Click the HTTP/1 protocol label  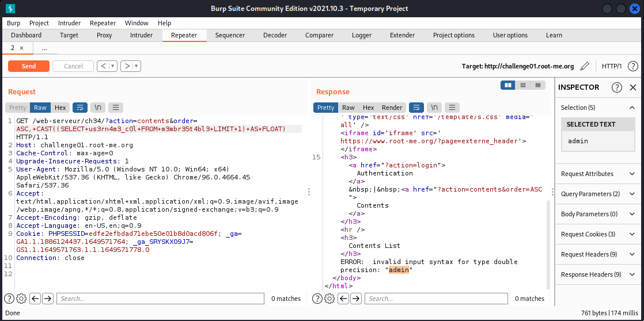point(612,66)
